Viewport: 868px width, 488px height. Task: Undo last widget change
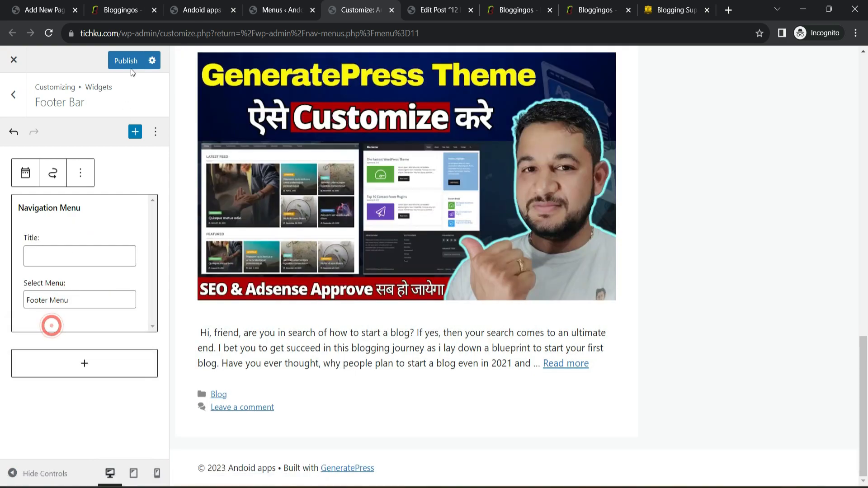(14, 131)
